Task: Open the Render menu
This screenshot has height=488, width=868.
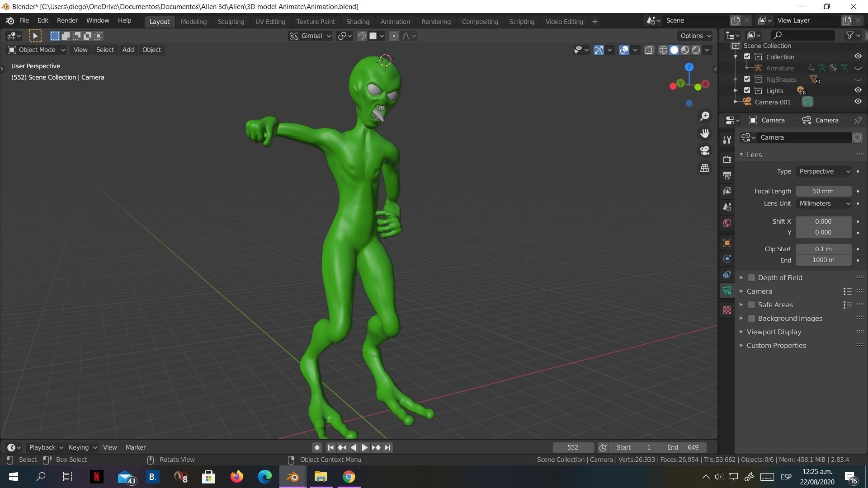Action: point(67,20)
